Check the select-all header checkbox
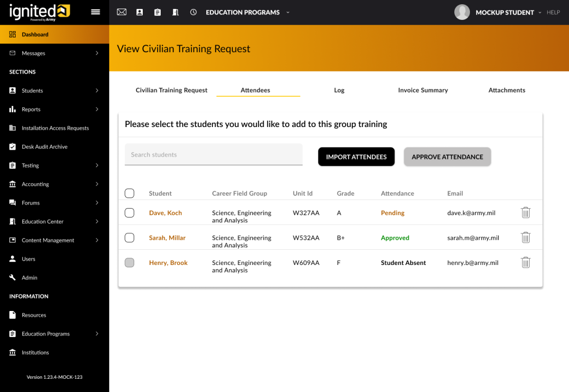569x392 pixels. click(x=129, y=193)
